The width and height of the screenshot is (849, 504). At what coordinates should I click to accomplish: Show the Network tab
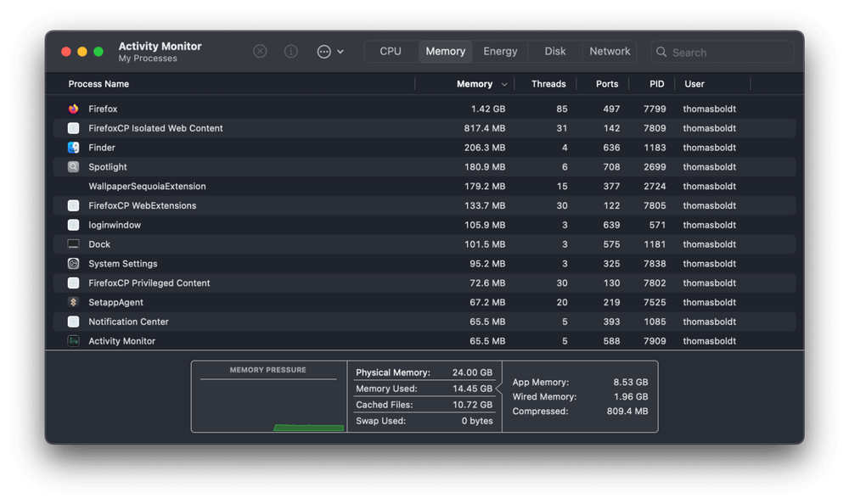click(x=610, y=52)
